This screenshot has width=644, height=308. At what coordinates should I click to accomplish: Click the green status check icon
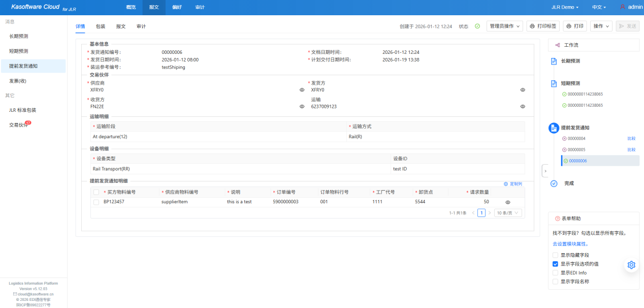(477, 26)
